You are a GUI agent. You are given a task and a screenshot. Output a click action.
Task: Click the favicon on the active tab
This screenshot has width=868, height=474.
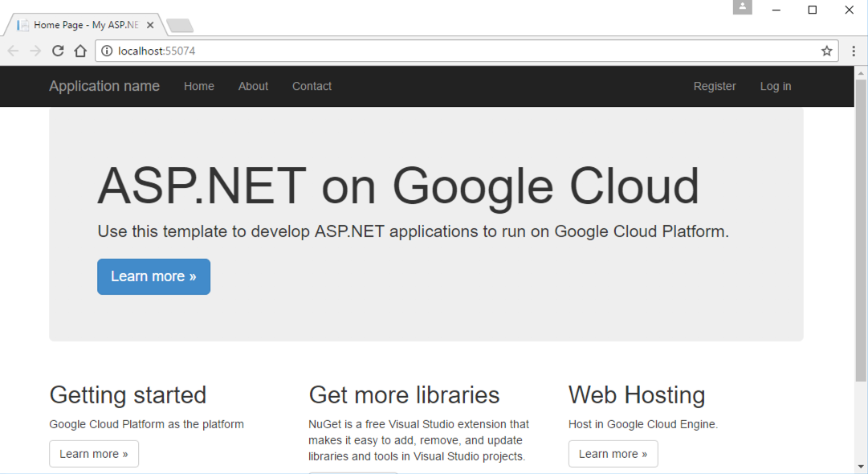(x=22, y=24)
